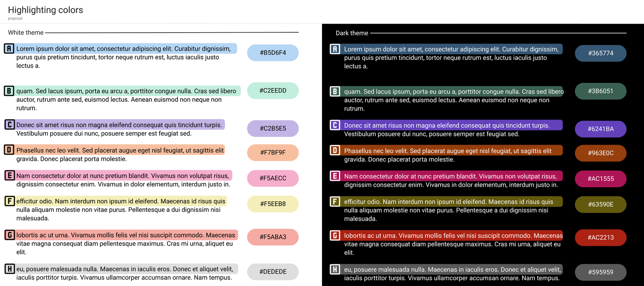Select the #AC2213 red swatch
Screen dimensions: 644x286
point(601,238)
